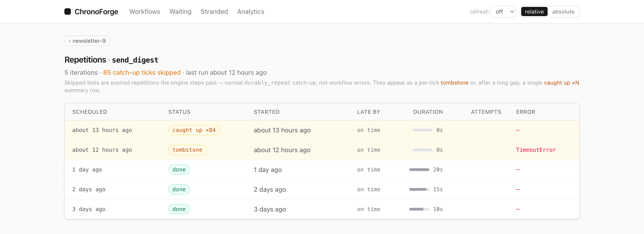Viewport: 644px width, 234px height.
Task: Click started cell 'about 12 hours ago'
Action: [x=282, y=150]
